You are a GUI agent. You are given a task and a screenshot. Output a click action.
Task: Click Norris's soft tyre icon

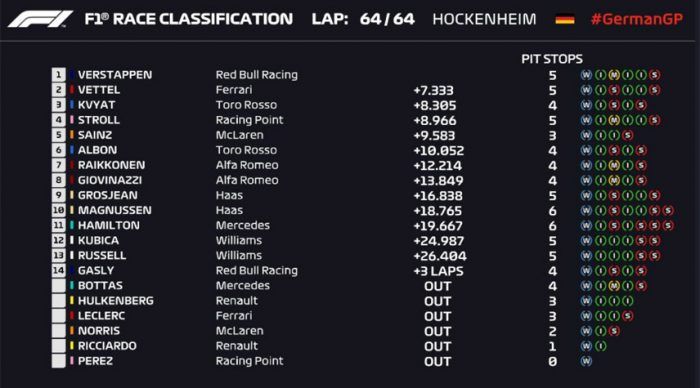click(614, 331)
